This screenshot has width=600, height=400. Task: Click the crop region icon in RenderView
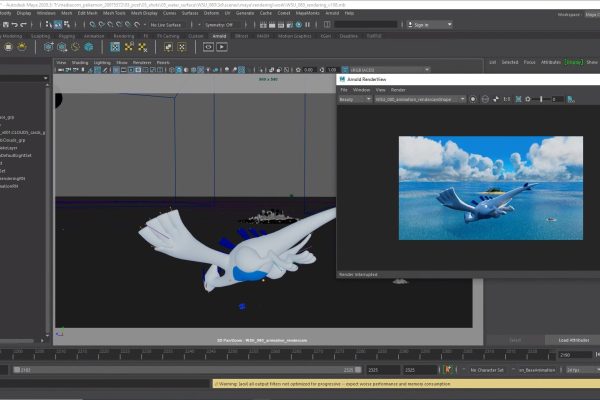click(x=518, y=99)
